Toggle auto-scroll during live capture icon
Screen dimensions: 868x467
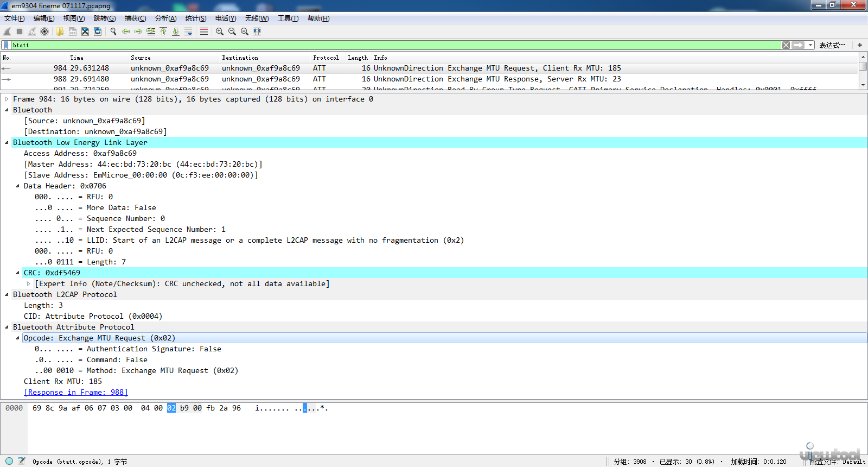[188, 31]
